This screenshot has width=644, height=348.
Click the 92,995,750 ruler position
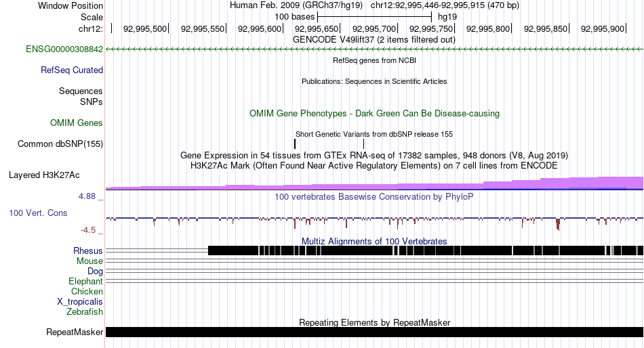point(431,28)
